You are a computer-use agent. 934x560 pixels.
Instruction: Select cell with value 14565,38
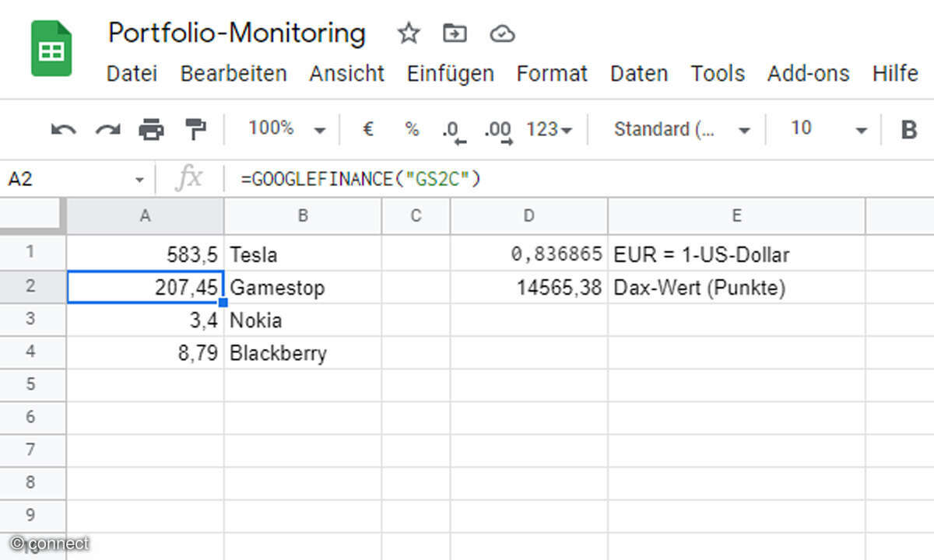point(529,286)
